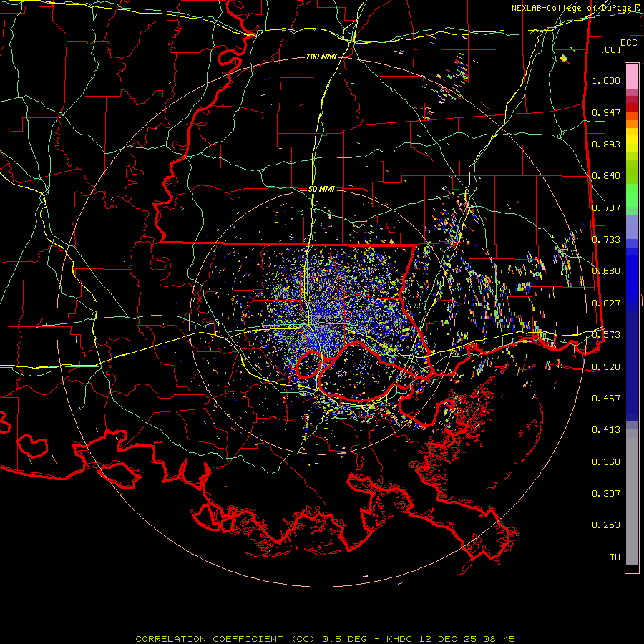
Task: Click the 08:45 timestamp
Action: pyautogui.click(x=498, y=639)
